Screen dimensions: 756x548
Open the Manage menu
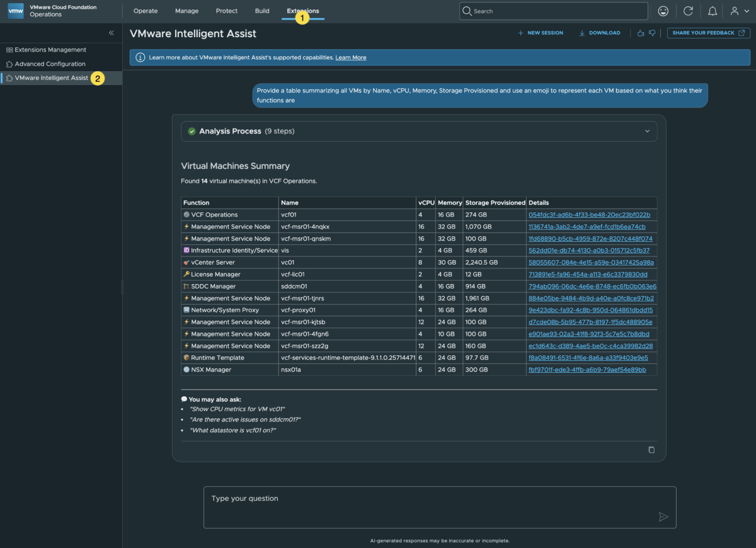pyautogui.click(x=186, y=11)
